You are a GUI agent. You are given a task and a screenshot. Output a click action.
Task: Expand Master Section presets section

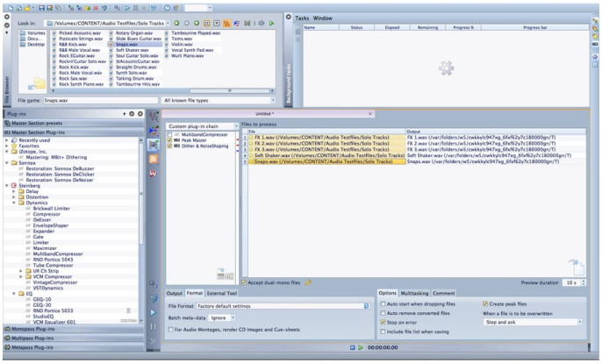pos(74,123)
